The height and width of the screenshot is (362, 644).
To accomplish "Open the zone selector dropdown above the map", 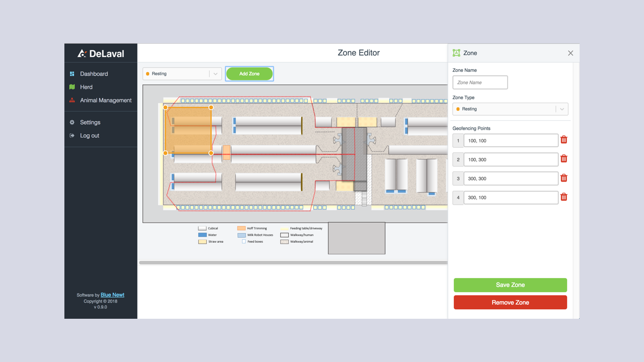I will click(181, 73).
